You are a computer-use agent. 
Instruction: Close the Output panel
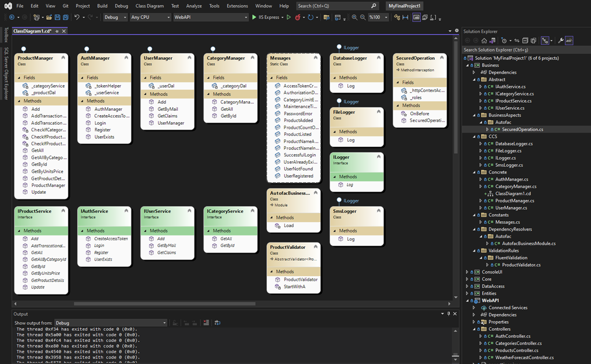(x=455, y=314)
